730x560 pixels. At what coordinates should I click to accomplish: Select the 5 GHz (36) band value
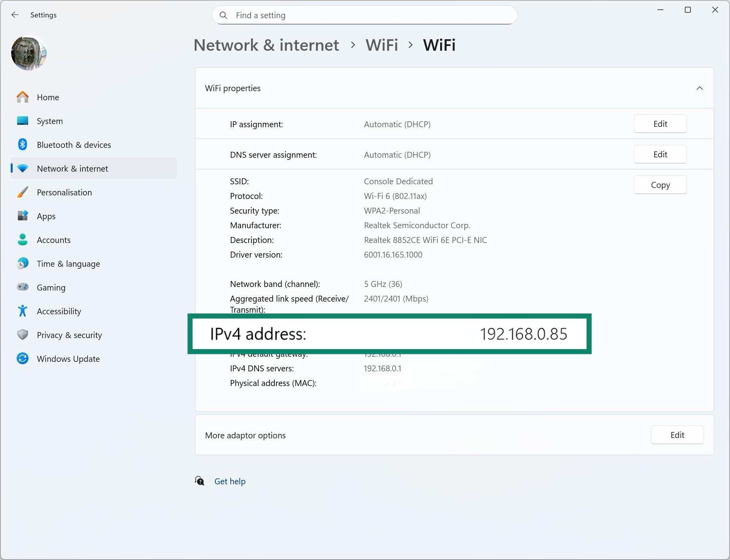click(383, 284)
